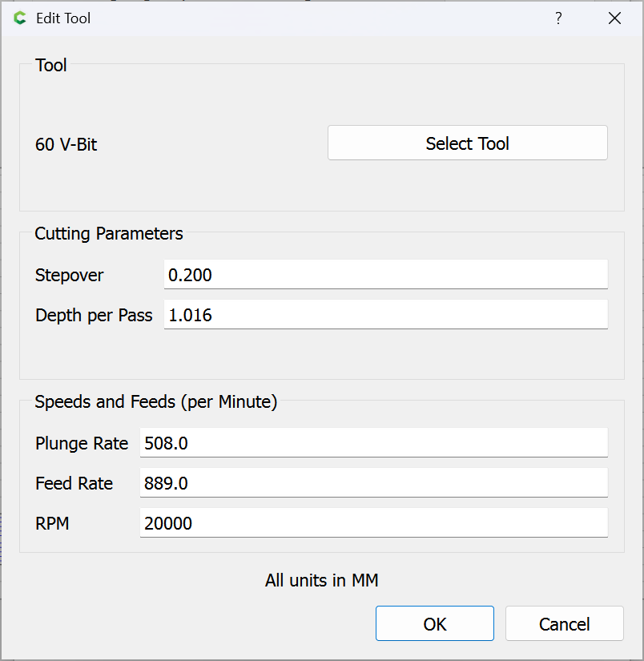The width and height of the screenshot is (644, 661).
Task: Open the question mark help button
Action: 558,18
